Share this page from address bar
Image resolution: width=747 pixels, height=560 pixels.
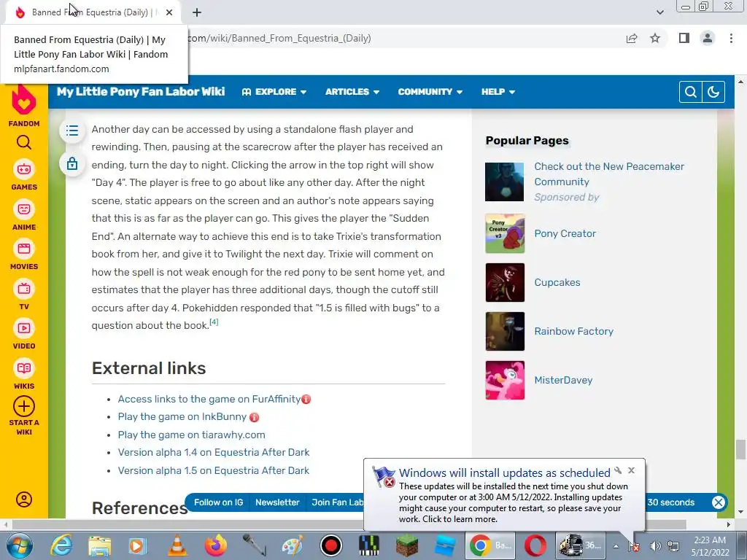(x=632, y=39)
